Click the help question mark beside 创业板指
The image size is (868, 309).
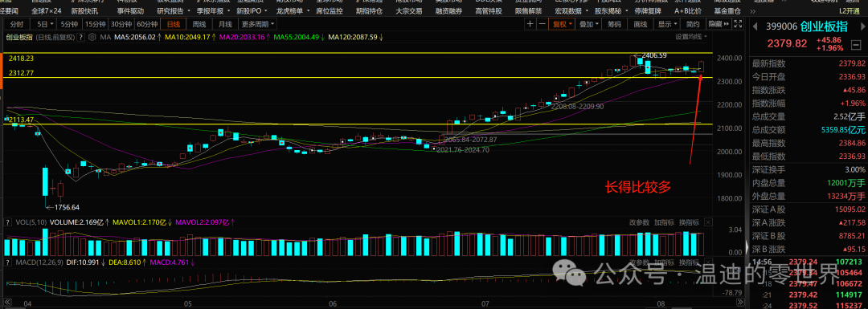coord(81,37)
